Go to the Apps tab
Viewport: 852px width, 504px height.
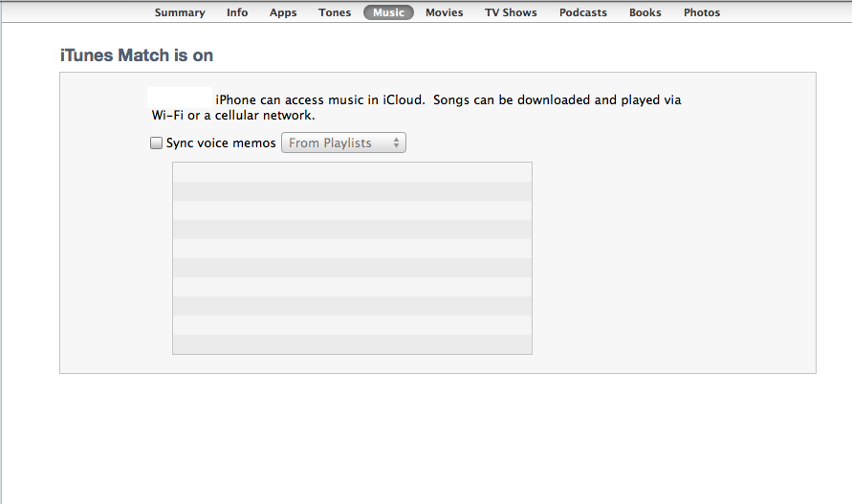click(x=283, y=12)
